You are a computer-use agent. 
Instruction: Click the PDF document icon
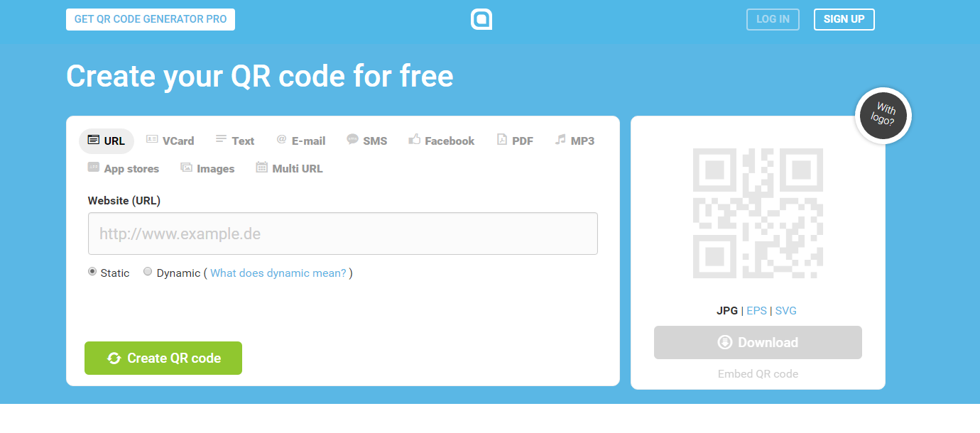coord(501,140)
